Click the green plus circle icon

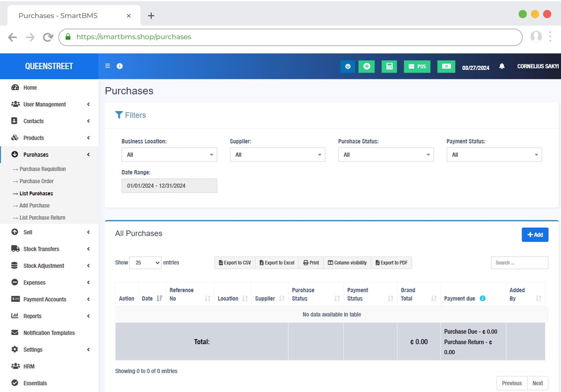(x=366, y=67)
